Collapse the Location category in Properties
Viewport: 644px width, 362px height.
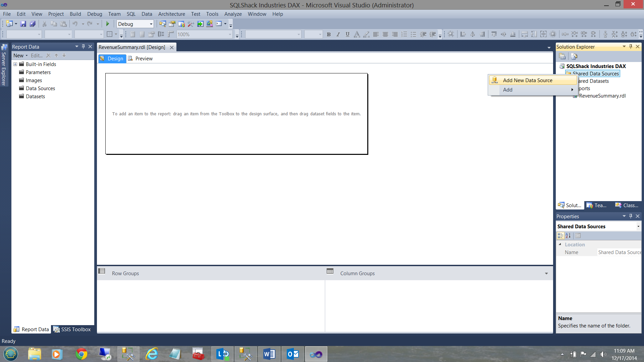[x=560, y=244]
